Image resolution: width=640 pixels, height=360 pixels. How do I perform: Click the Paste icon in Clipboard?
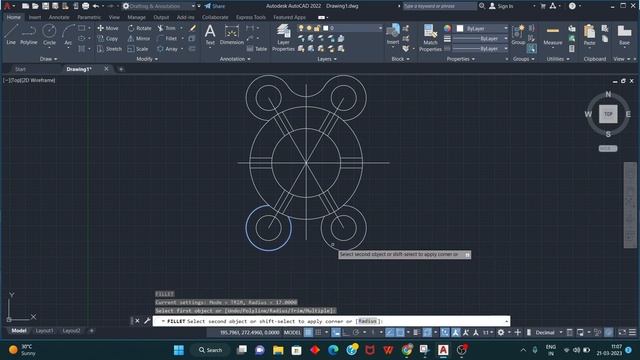coord(589,34)
